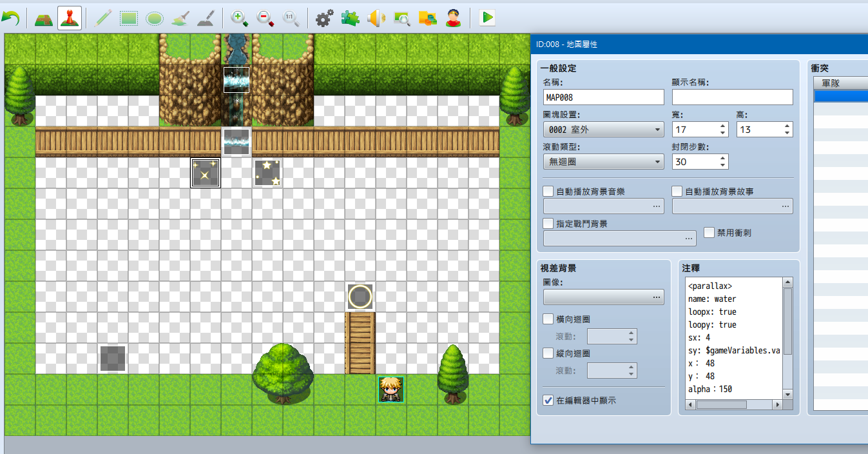Click the 注釋 notes horizontal scrollbar
868x454 pixels.
click(x=734, y=405)
